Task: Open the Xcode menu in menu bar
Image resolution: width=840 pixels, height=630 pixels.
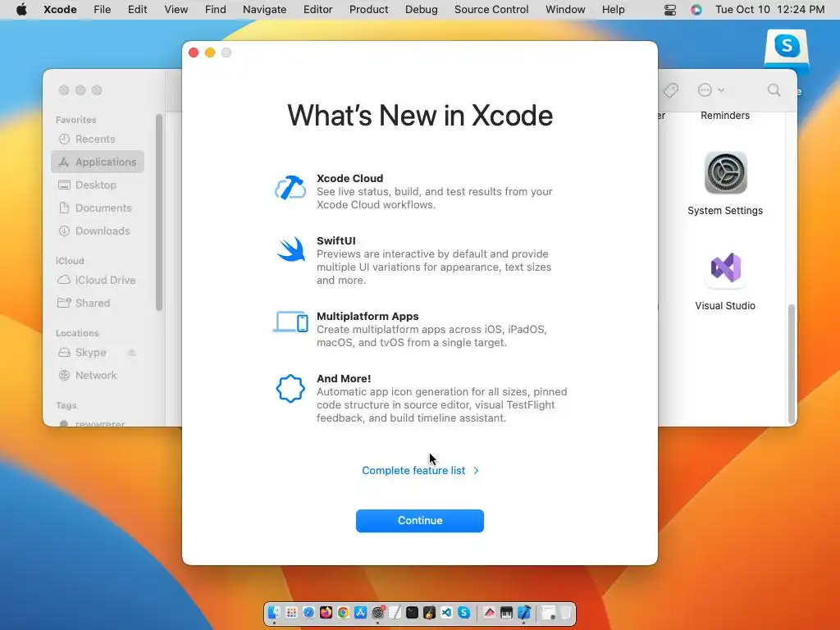Action: (x=60, y=10)
